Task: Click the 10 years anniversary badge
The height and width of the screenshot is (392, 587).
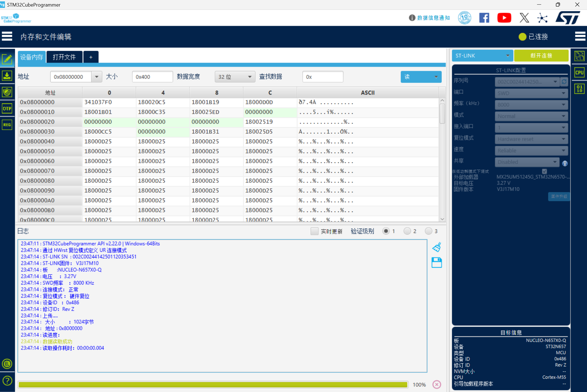Action: coord(464,18)
